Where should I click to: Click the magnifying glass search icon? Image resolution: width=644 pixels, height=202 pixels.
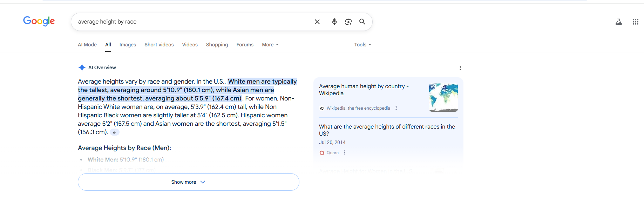(362, 22)
